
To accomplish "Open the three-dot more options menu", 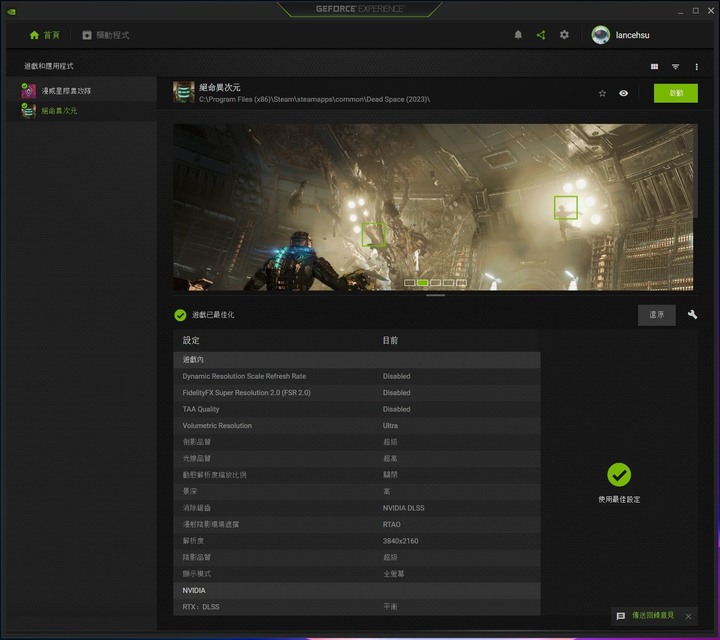I will 697,67.
